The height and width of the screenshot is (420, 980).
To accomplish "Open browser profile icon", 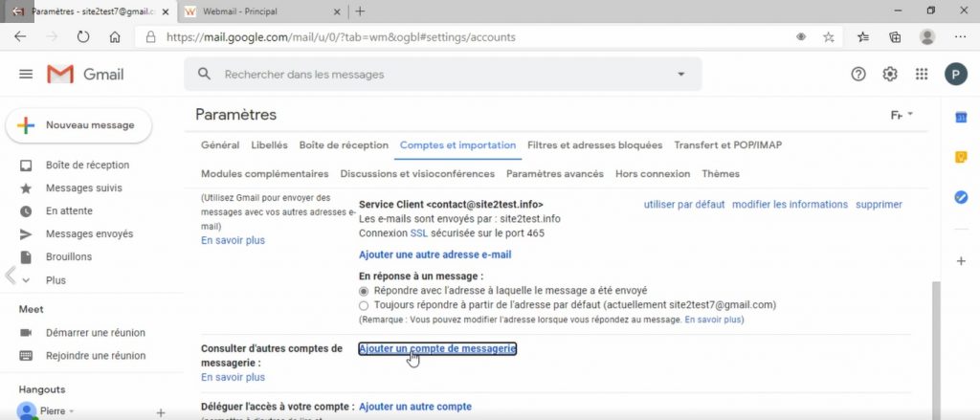I will pos(926,37).
